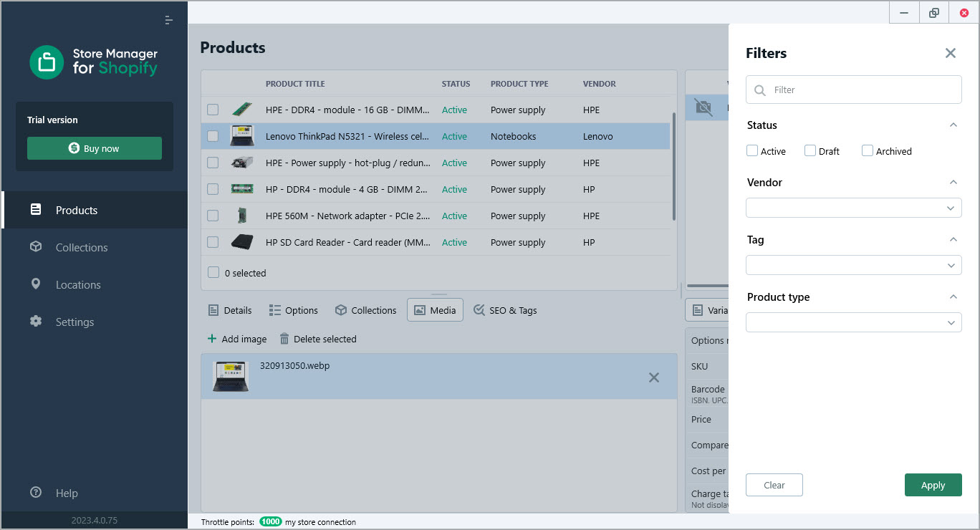Switch to the SEO & Tags tab
The width and height of the screenshot is (980, 530).
point(505,310)
